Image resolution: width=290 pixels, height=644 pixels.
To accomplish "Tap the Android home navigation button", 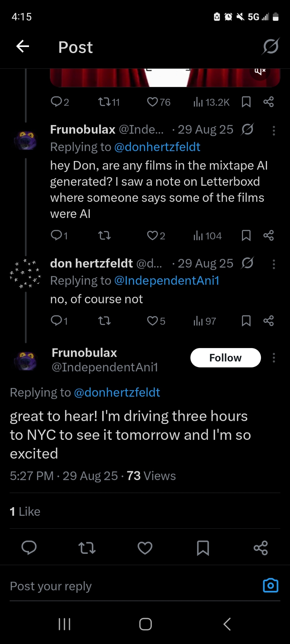I will coord(145,624).
